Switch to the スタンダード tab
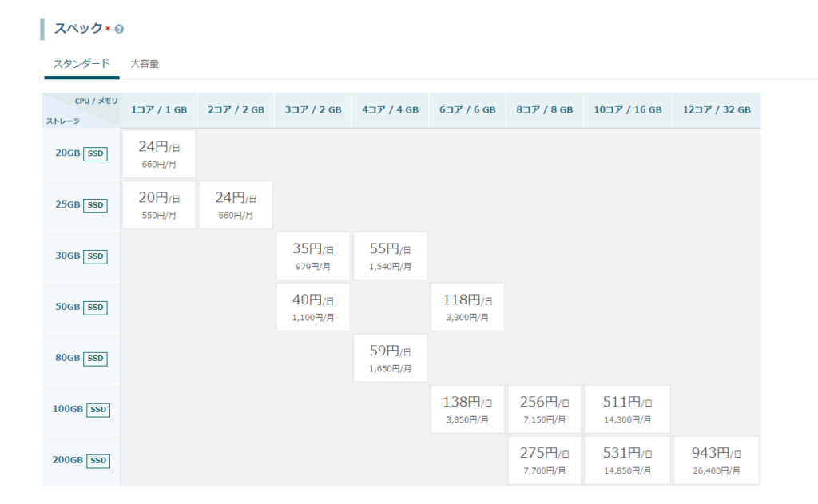Image resolution: width=818 pixels, height=504 pixels. (81, 64)
